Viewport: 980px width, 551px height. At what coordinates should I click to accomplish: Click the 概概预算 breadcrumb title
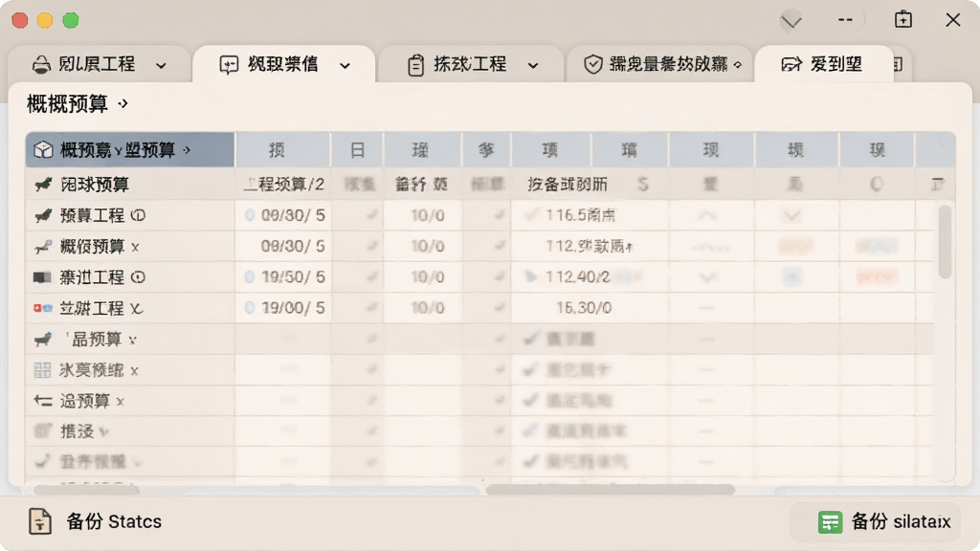68,103
